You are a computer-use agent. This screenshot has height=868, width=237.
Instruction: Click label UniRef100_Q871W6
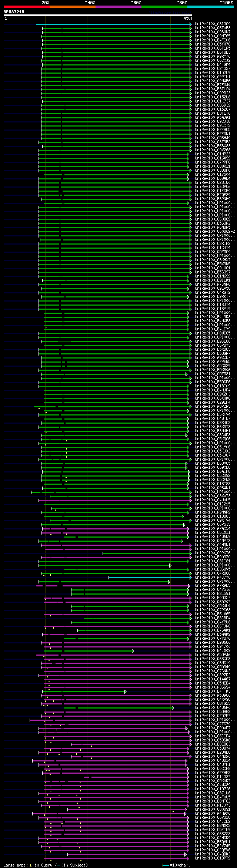point(213,793)
